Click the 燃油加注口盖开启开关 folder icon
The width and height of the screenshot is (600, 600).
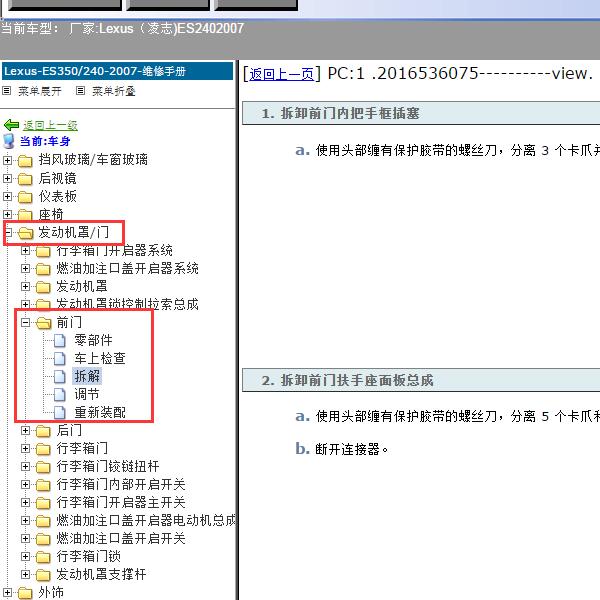[43, 539]
